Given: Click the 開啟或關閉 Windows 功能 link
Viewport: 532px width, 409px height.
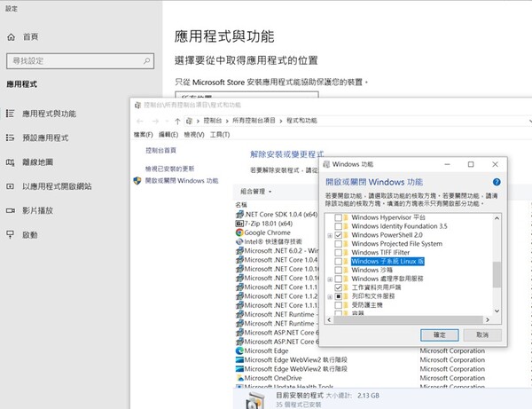Looking at the screenshot, I should [181, 180].
